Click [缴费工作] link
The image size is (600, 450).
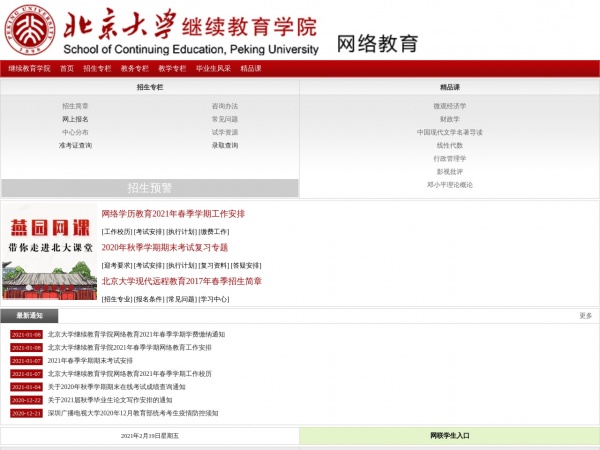coord(214,232)
